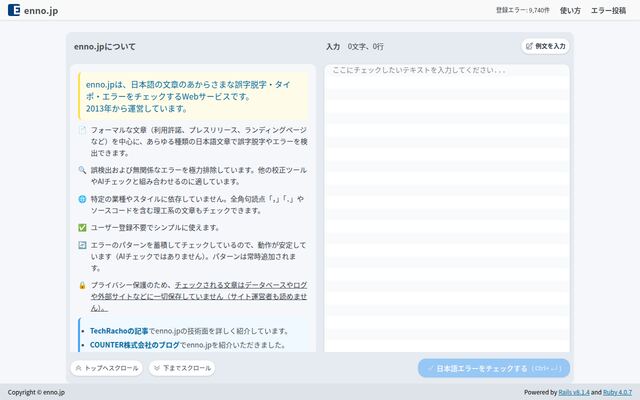Open the TechRachoの記事 link

pos(119,331)
